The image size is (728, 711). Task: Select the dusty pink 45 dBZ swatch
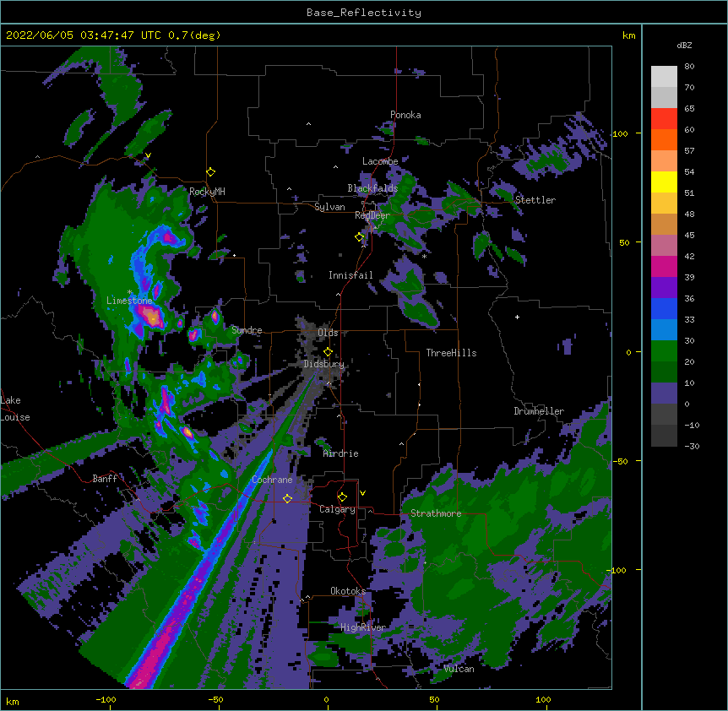[664, 246]
